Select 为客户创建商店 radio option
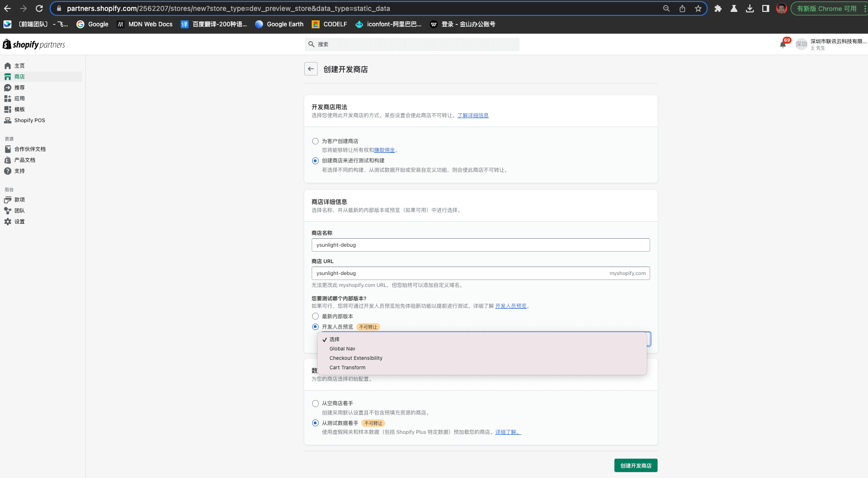868x478 pixels. tap(315, 141)
